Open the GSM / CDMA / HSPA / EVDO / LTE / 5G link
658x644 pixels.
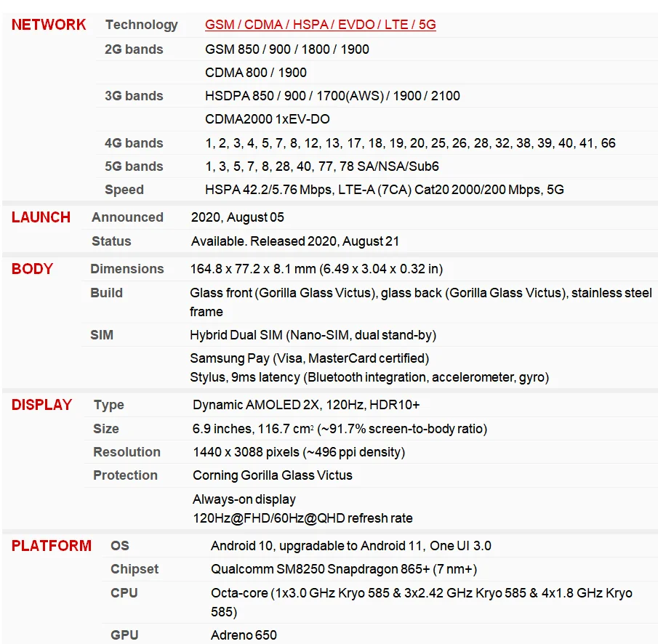pyautogui.click(x=320, y=25)
